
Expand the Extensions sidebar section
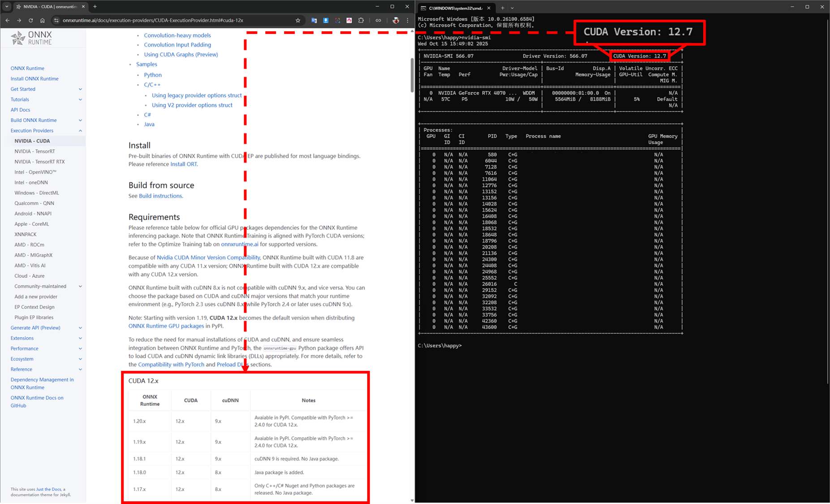80,338
